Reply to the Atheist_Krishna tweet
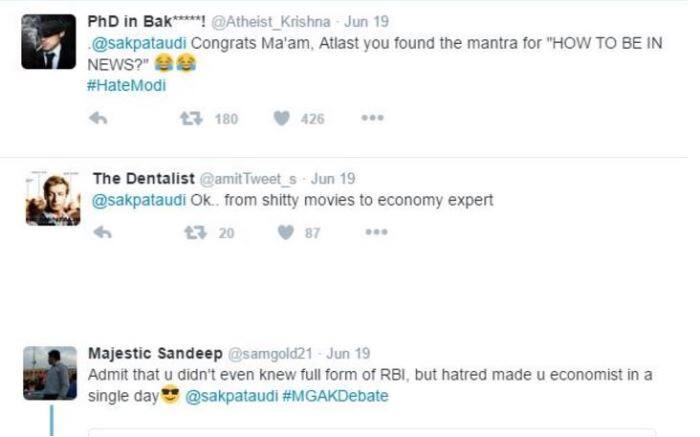 pos(98,118)
